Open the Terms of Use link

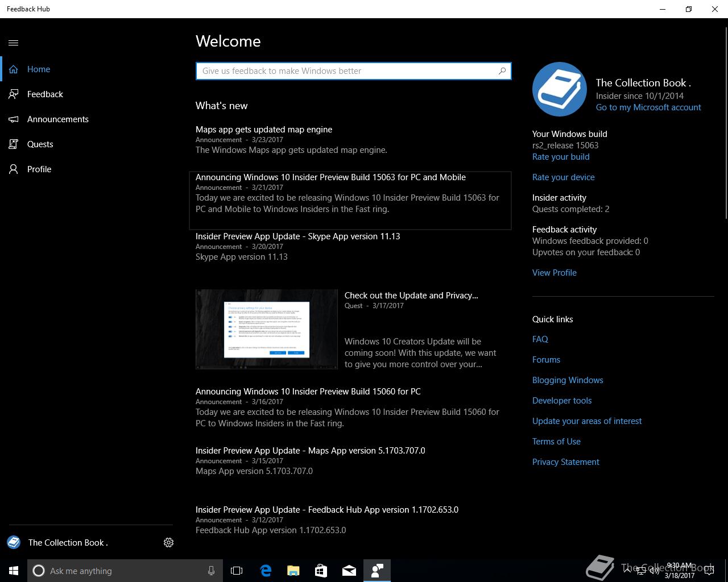click(x=556, y=442)
